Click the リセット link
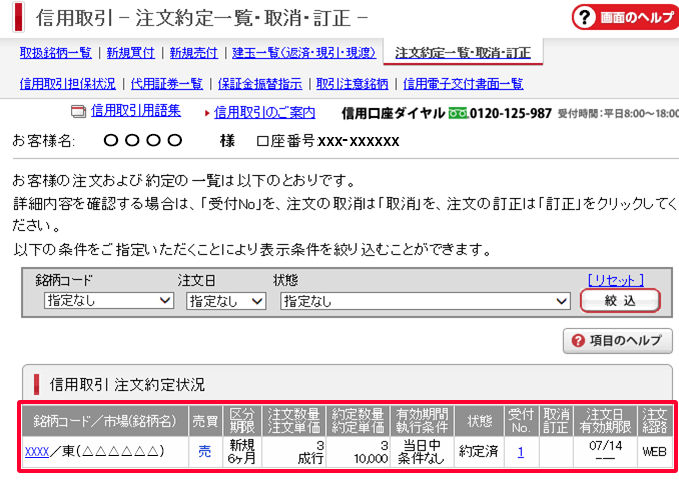 point(615,280)
